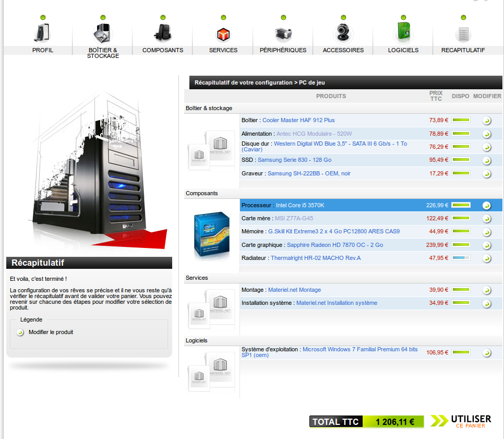Select the Logiciels tab label
The image size is (504, 439).
click(403, 50)
